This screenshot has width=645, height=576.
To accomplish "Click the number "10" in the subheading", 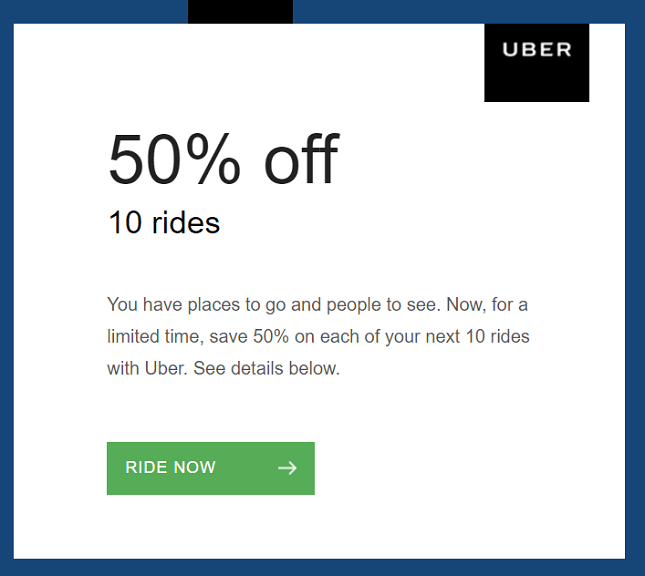I will [x=125, y=223].
